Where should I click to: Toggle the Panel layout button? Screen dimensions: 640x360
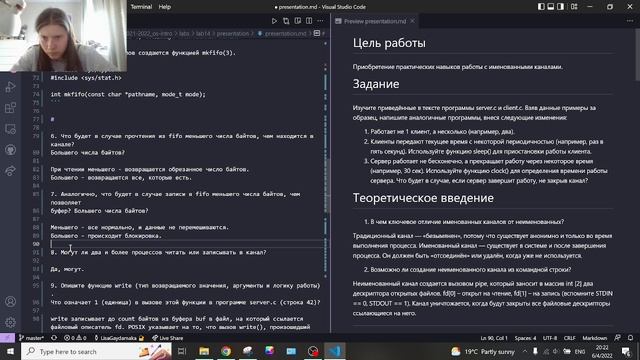551,7
